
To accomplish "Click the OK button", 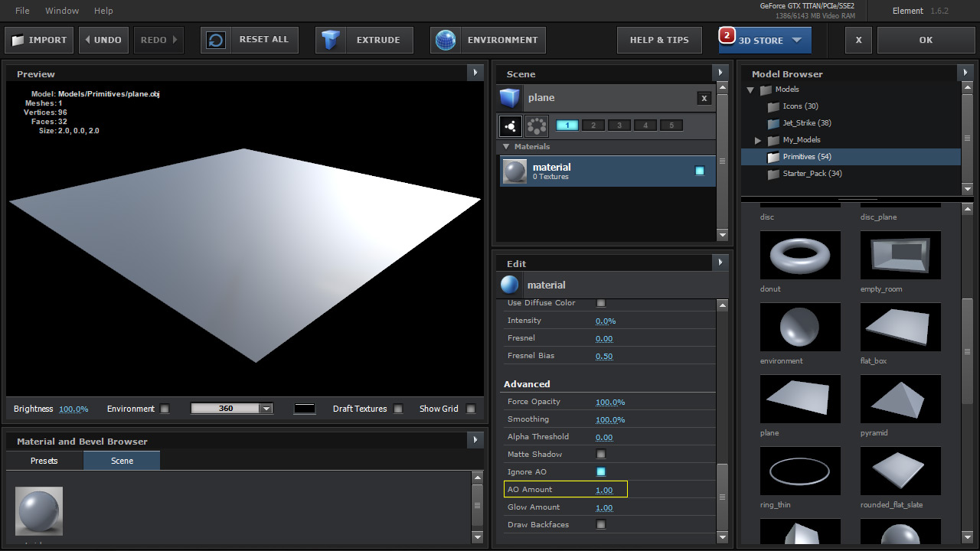I will pyautogui.click(x=926, y=40).
